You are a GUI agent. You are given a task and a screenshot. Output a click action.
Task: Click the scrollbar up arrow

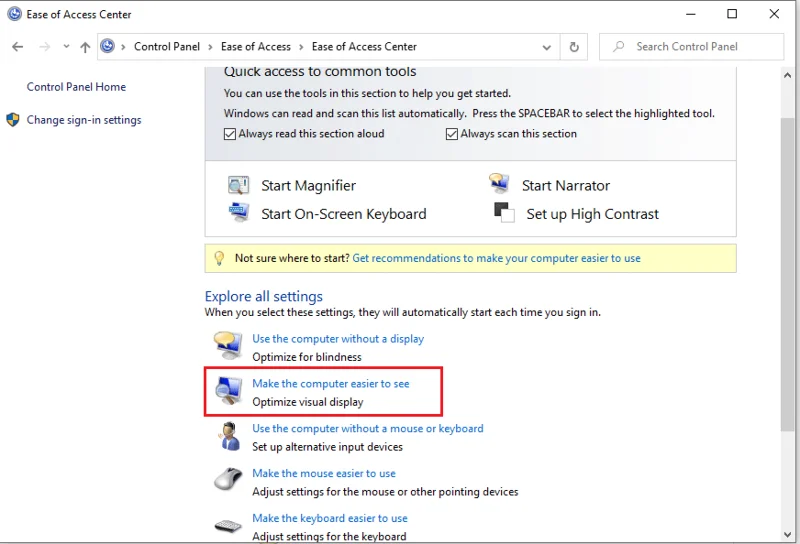tap(787, 76)
